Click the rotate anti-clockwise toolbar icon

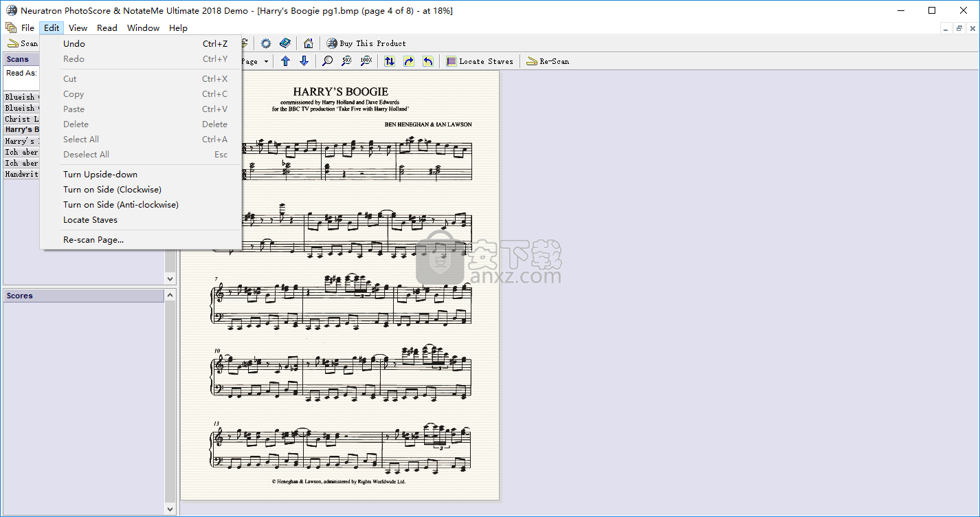click(x=427, y=61)
